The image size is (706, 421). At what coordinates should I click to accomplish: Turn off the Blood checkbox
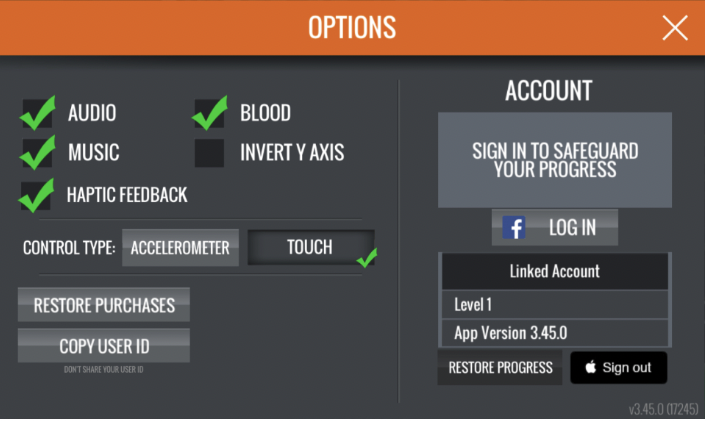[209, 113]
